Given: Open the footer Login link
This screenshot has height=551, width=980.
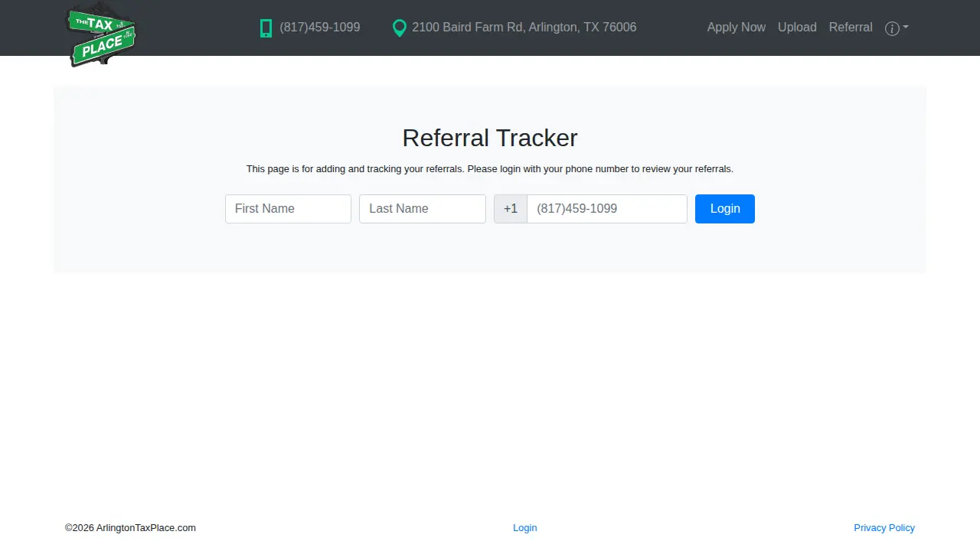Looking at the screenshot, I should pos(524,528).
